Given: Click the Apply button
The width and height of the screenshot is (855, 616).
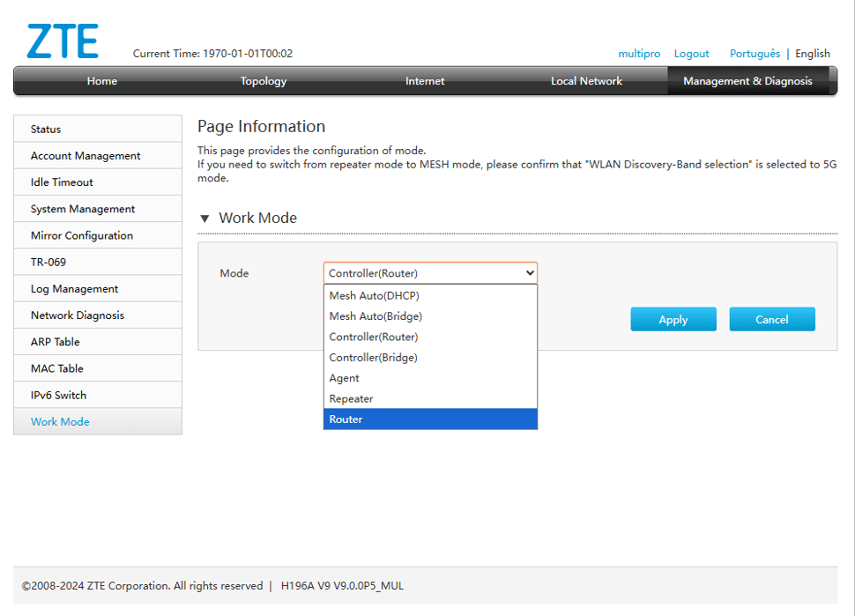Looking at the screenshot, I should 673,319.
